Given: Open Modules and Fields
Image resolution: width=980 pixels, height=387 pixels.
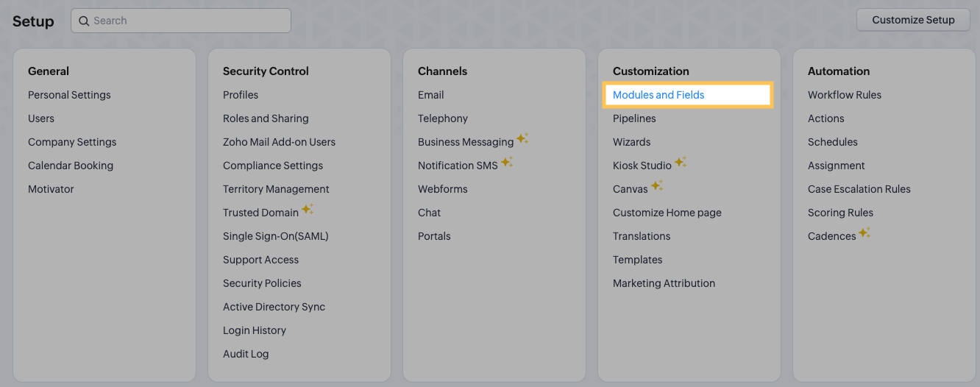Looking at the screenshot, I should [658, 95].
